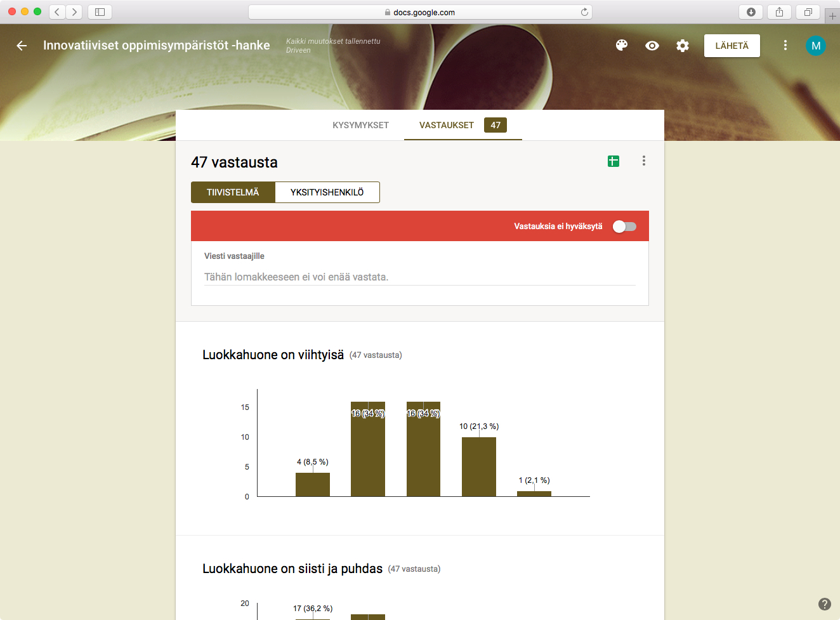Toggle the 'Vastauksia ei hyväksytä' switch
This screenshot has width=840, height=620.
click(x=624, y=227)
